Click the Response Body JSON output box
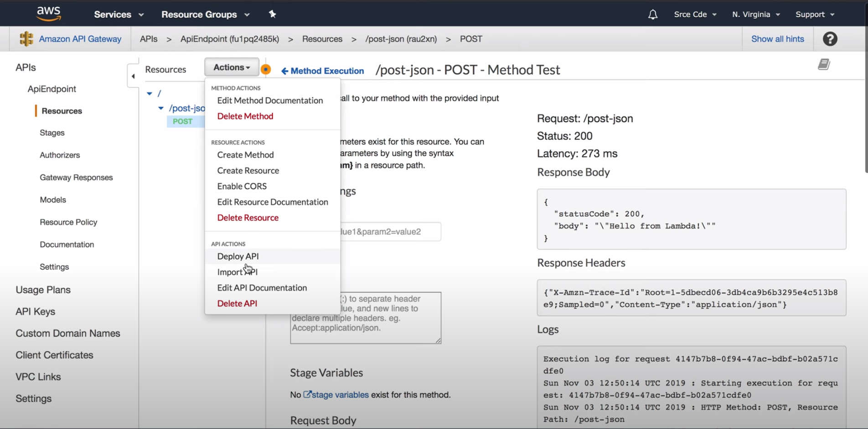The height and width of the screenshot is (429, 868). 692,220
